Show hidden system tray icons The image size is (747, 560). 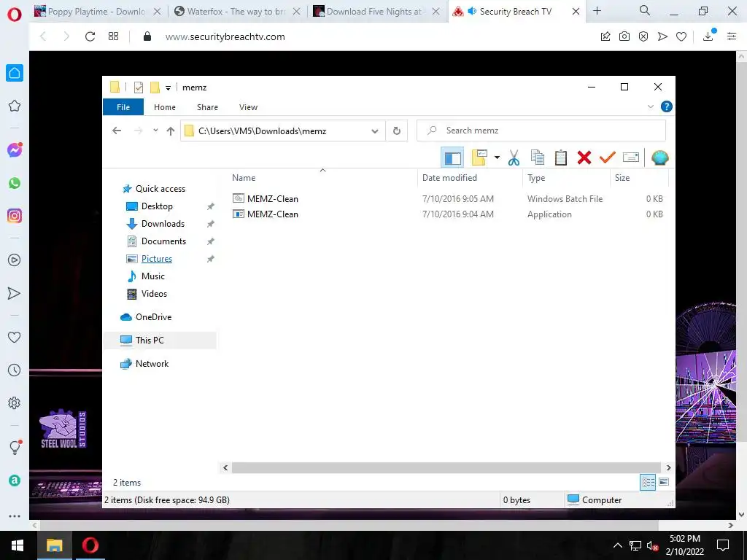click(x=617, y=545)
